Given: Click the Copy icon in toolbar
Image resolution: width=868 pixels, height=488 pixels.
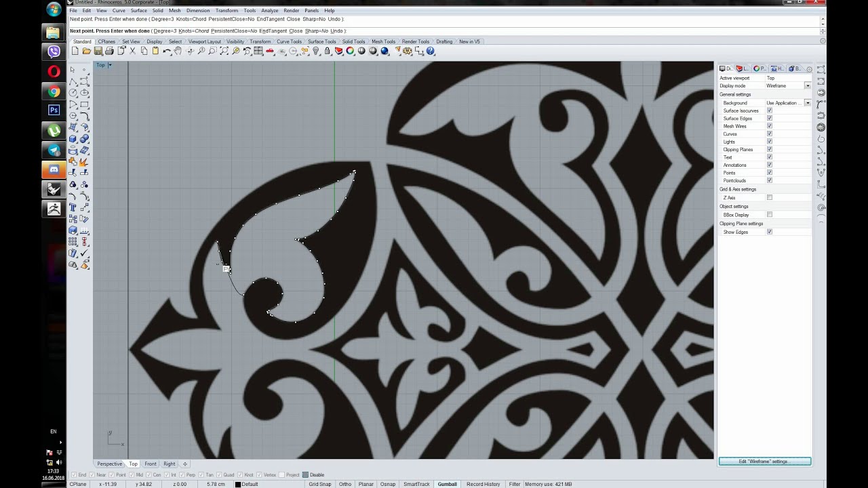Looking at the screenshot, I should [x=144, y=51].
